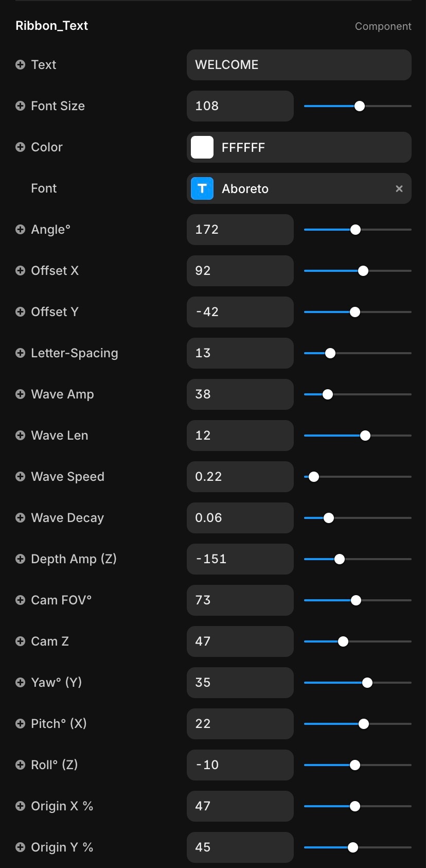The height and width of the screenshot is (868, 426).
Task: Click the Letter-Spacing value field showing 13
Action: pos(240,353)
